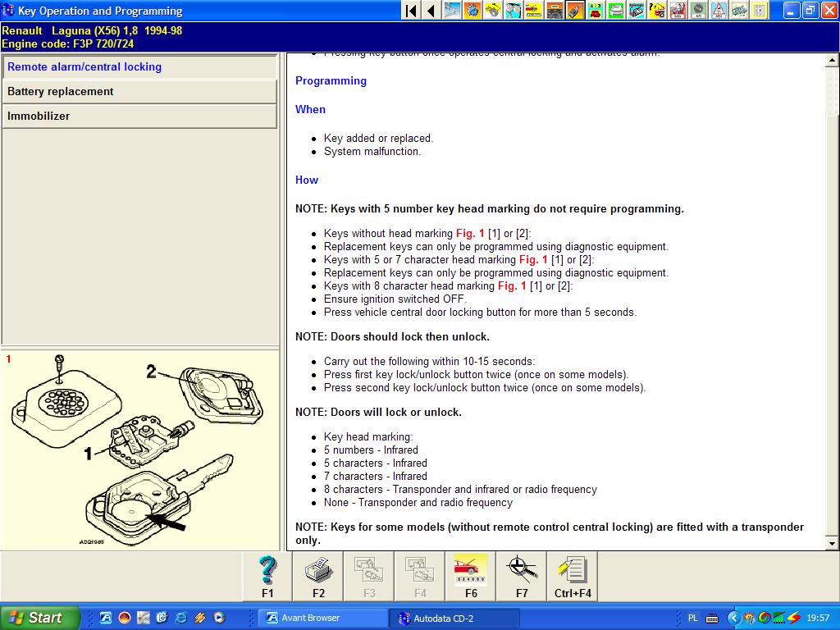The height and width of the screenshot is (630, 840).
Task: Select the key programming toolbar icon
Action: 575,10
